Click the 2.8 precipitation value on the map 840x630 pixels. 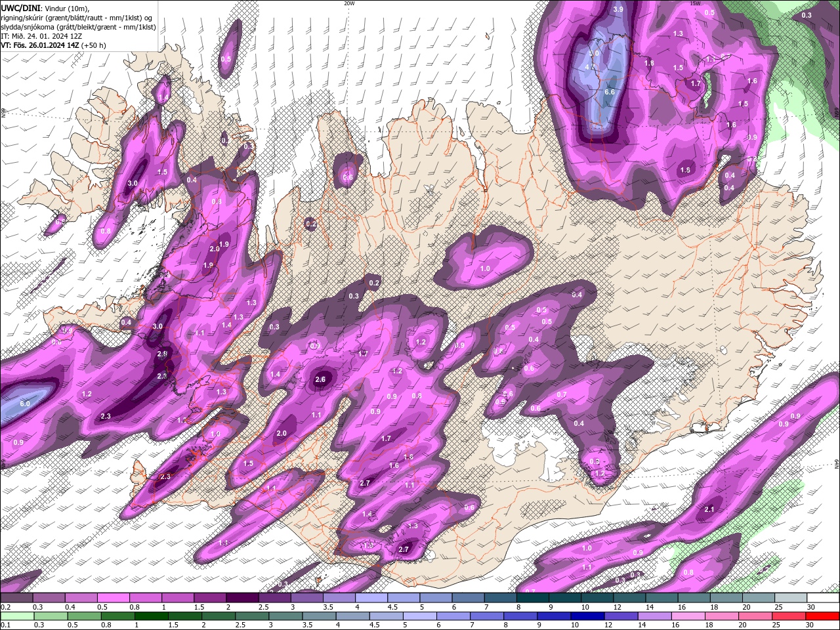pyautogui.click(x=163, y=354)
